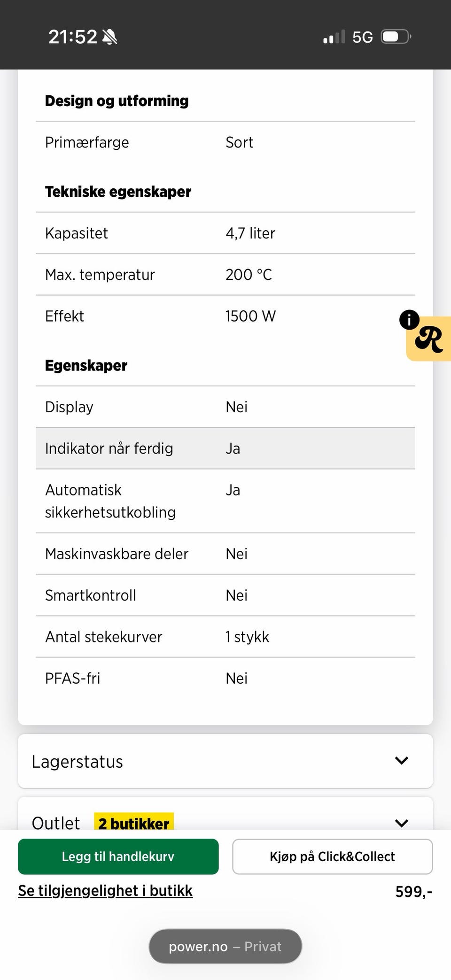
Task: Expand the Outlet section chevron
Action: 401,823
